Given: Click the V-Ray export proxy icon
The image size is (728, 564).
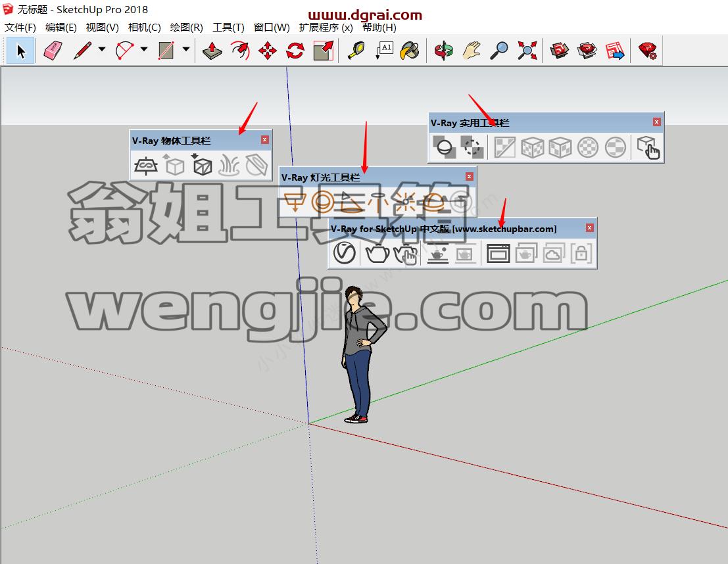Looking at the screenshot, I should (174, 165).
